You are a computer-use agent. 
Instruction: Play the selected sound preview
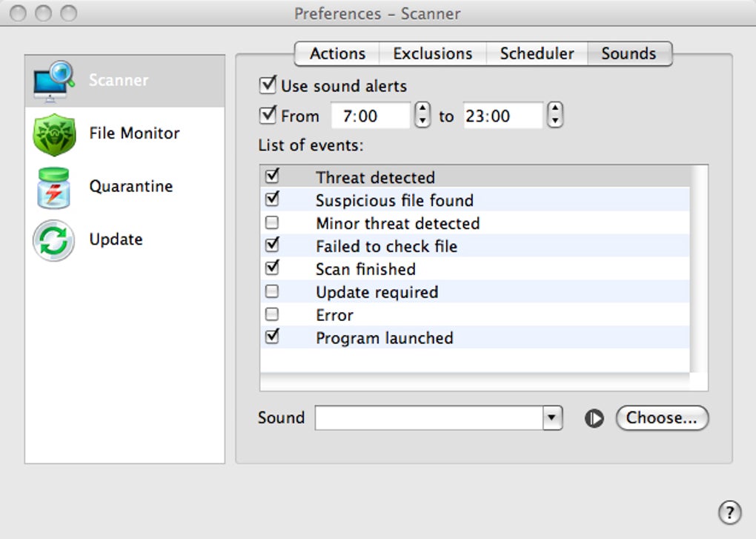pyautogui.click(x=594, y=419)
